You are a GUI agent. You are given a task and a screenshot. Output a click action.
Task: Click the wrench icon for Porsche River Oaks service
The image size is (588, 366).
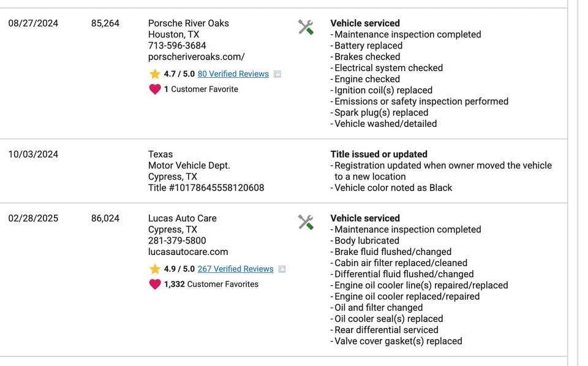[306, 28]
